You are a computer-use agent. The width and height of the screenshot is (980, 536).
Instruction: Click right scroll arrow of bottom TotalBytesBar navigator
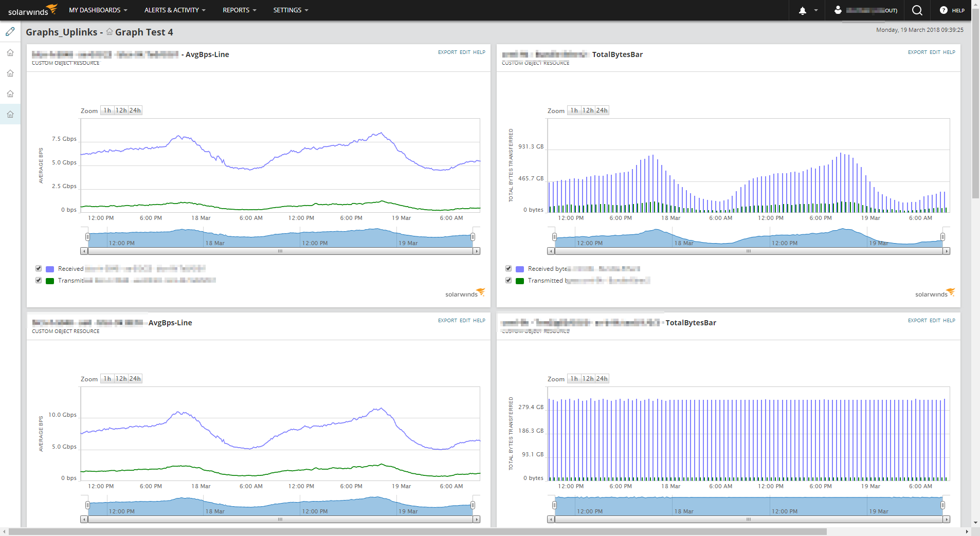pyautogui.click(x=947, y=520)
